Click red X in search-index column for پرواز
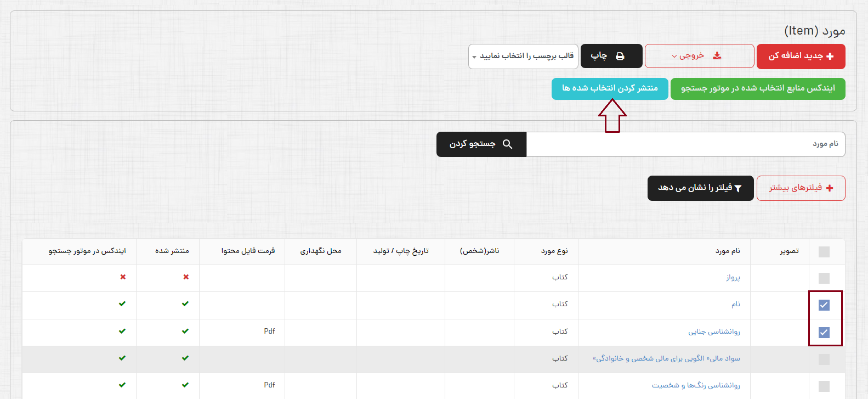The width and height of the screenshot is (868, 399). pos(123,277)
